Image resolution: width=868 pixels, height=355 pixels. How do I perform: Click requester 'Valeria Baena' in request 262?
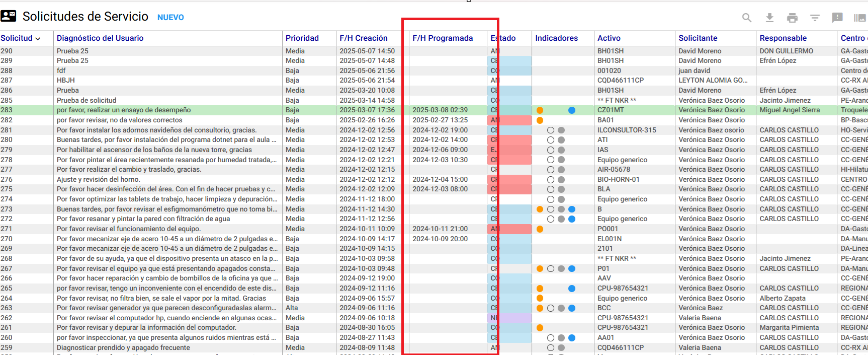coord(700,318)
